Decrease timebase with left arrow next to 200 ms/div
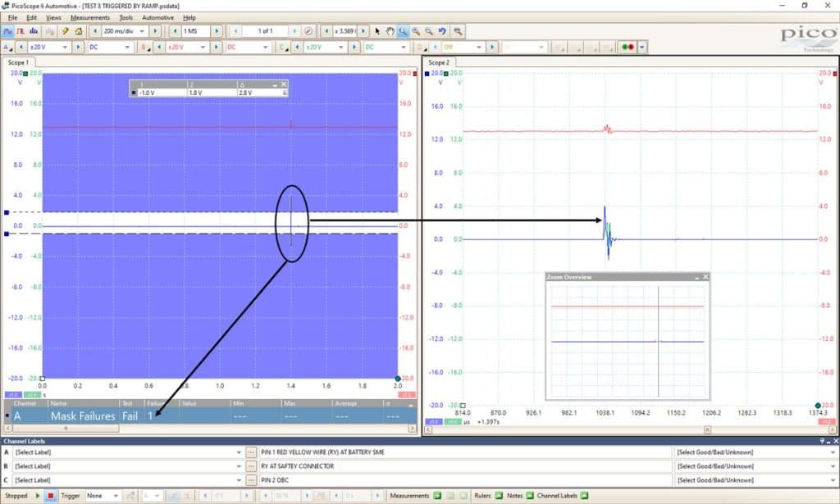 pyautogui.click(x=95, y=31)
